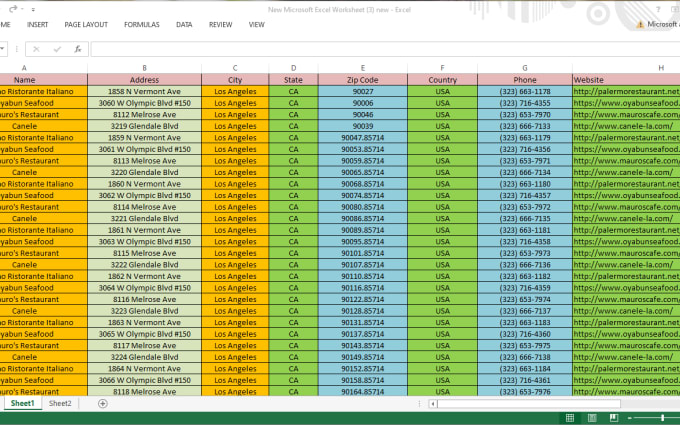Screen dimensions: 680x425
Task: Select zip code cell 90006
Action: pos(363,103)
